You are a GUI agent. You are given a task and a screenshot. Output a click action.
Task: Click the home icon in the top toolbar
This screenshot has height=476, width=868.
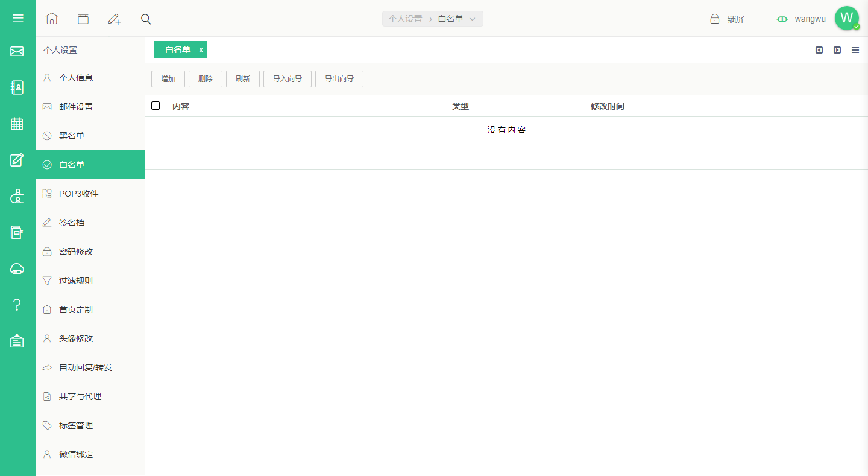[x=52, y=19]
